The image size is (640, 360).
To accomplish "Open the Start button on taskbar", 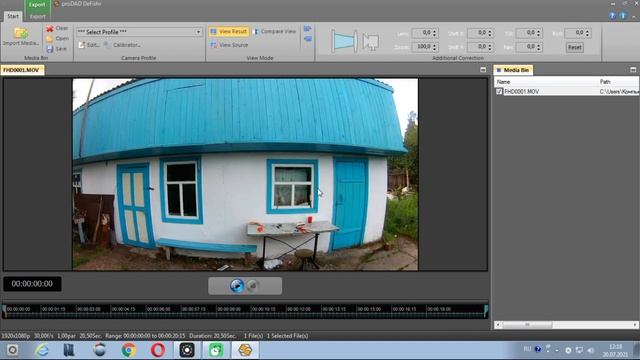I will point(12,350).
